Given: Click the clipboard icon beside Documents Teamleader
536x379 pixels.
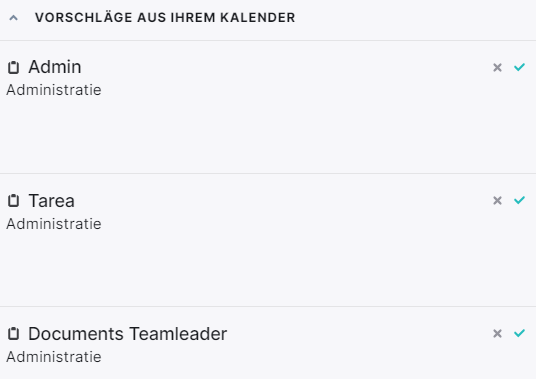Looking at the screenshot, I should coord(13,334).
